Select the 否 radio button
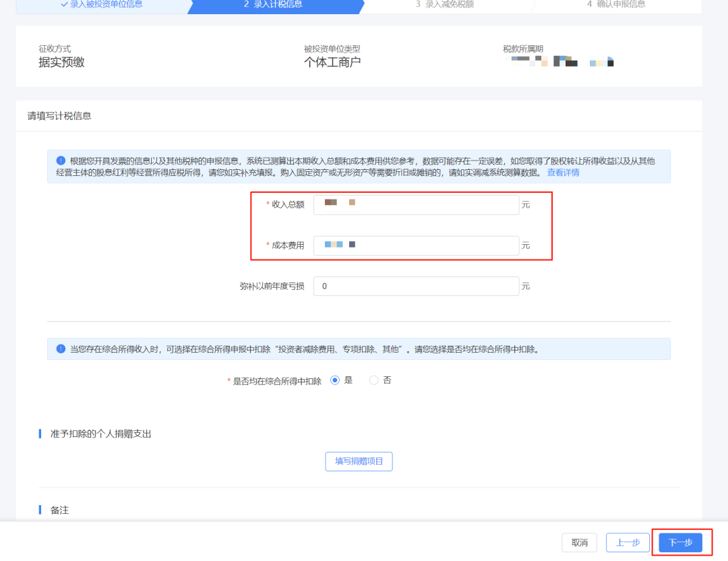728x561 pixels. [x=374, y=380]
